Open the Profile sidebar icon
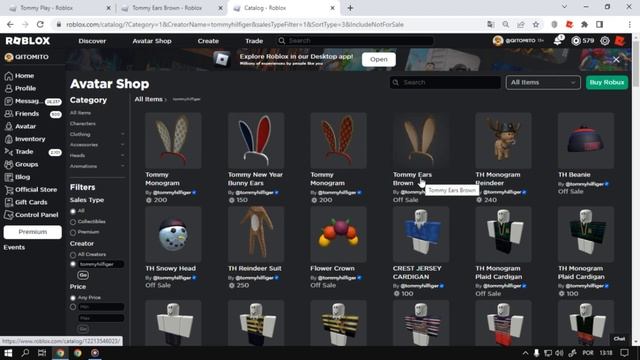The width and height of the screenshot is (640, 360). point(9,89)
